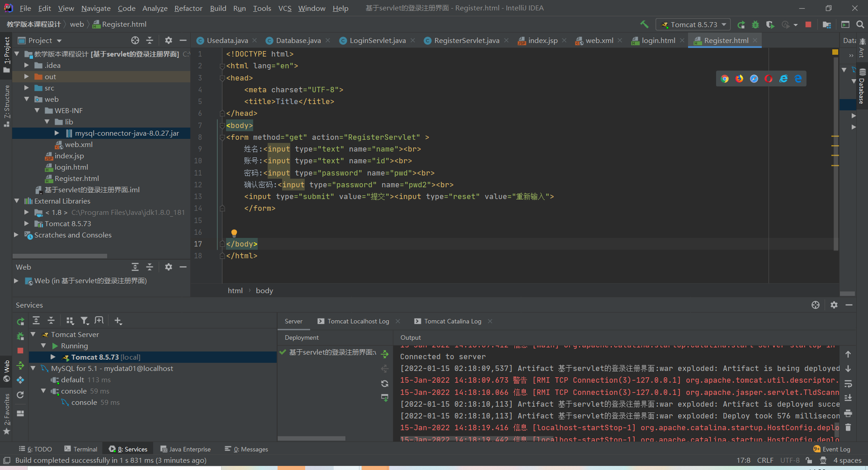The height and width of the screenshot is (470, 868).
Task: Expand mysql-connector-java-8.0.27.jar node
Action: [57, 133]
